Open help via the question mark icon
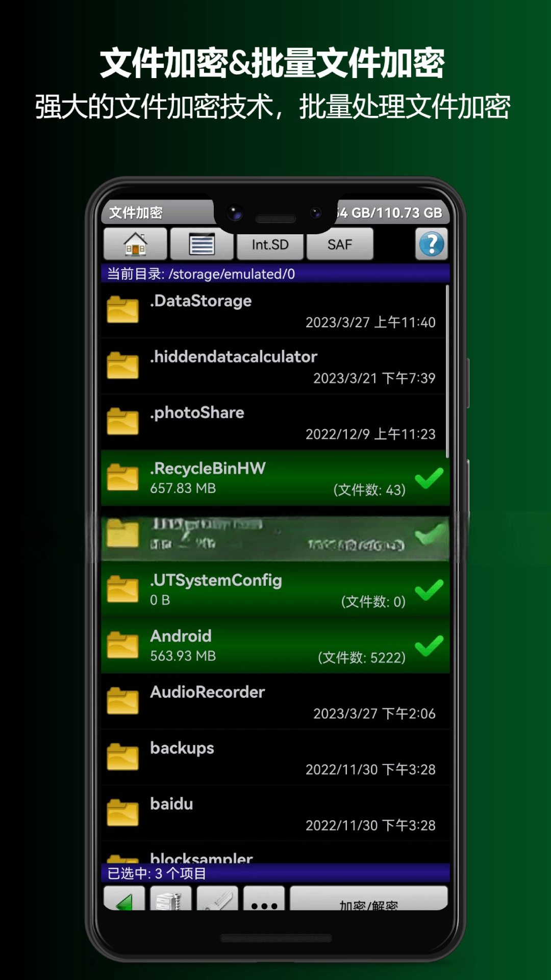The image size is (551, 980). coord(431,244)
